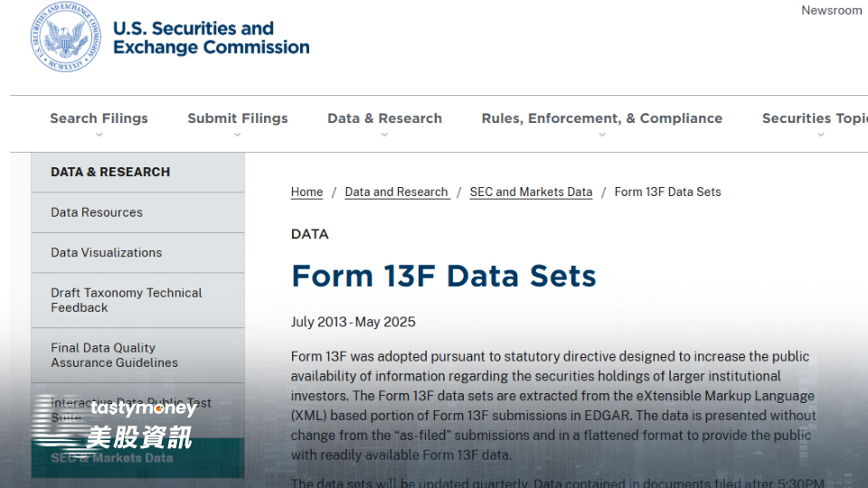
Task: Expand the Data & Research menu chevron
Action: point(385,135)
